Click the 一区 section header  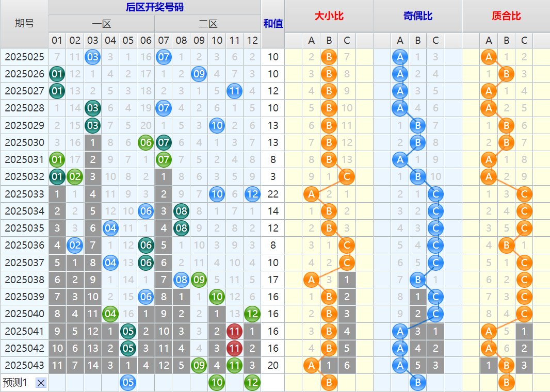pyautogui.click(x=102, y=24)
